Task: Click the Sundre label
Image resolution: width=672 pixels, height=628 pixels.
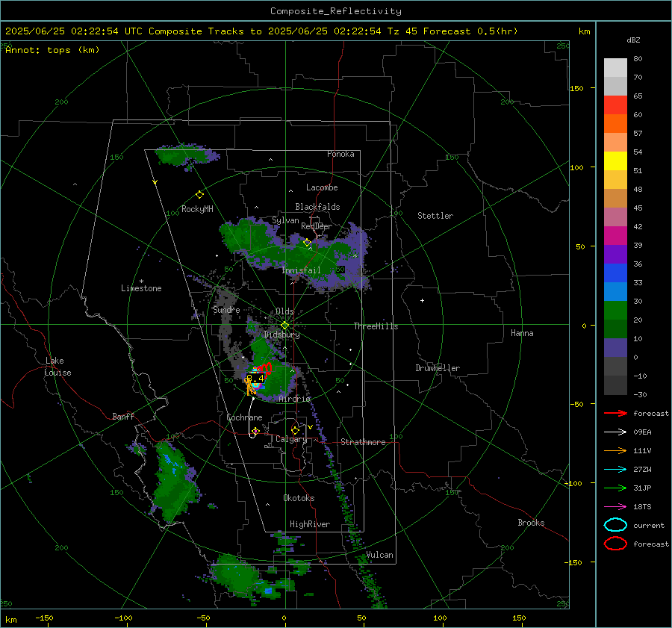Action: click(226, 310)
